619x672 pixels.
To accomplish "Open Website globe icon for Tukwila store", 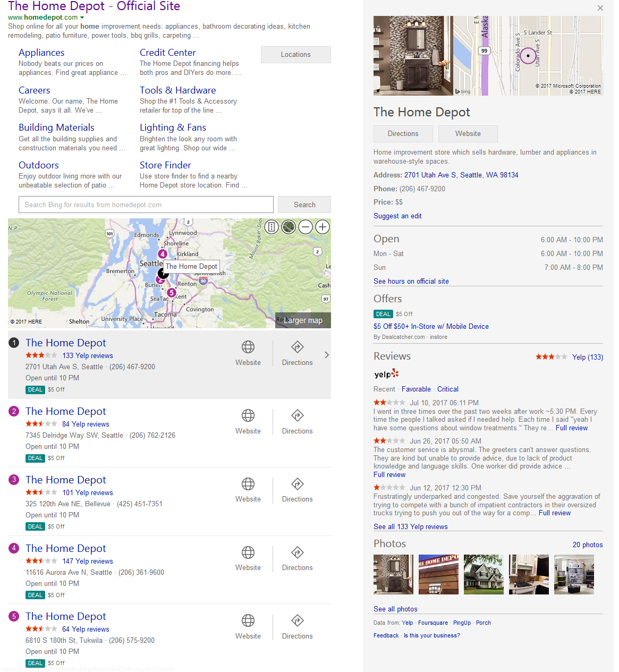I will pyautogui.click(x=248, y=620).
